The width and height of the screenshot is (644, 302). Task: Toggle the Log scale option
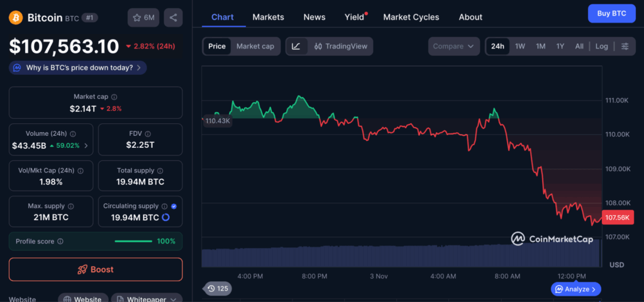(x=602, y=46)
